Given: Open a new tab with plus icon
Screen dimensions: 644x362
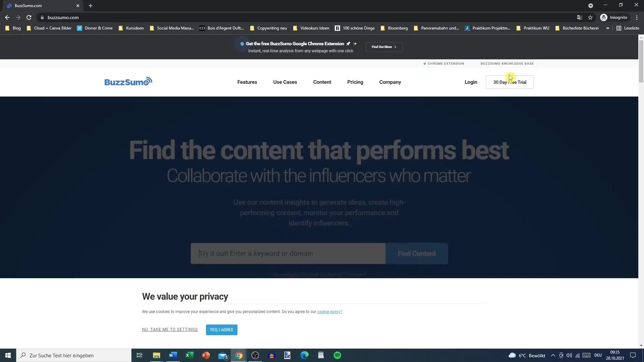Looking at the screenshot, I should click(x=91, y=6).
